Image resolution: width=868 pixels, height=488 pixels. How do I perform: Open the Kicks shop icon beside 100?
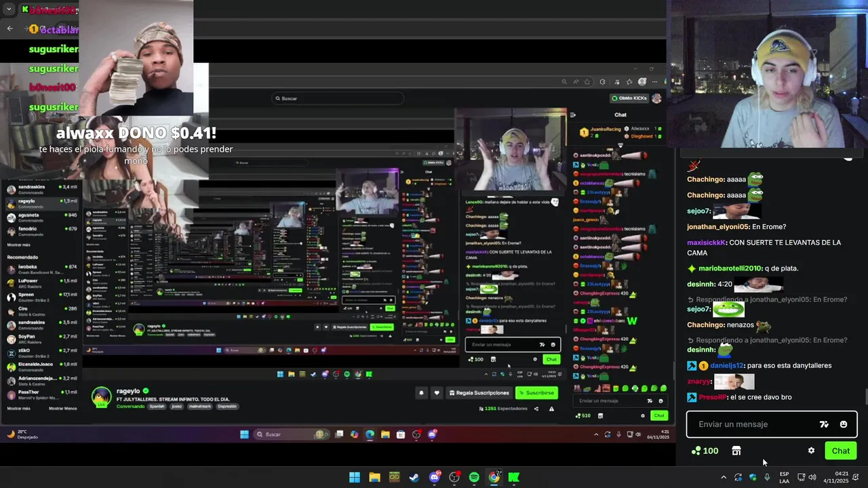point(736,451)
